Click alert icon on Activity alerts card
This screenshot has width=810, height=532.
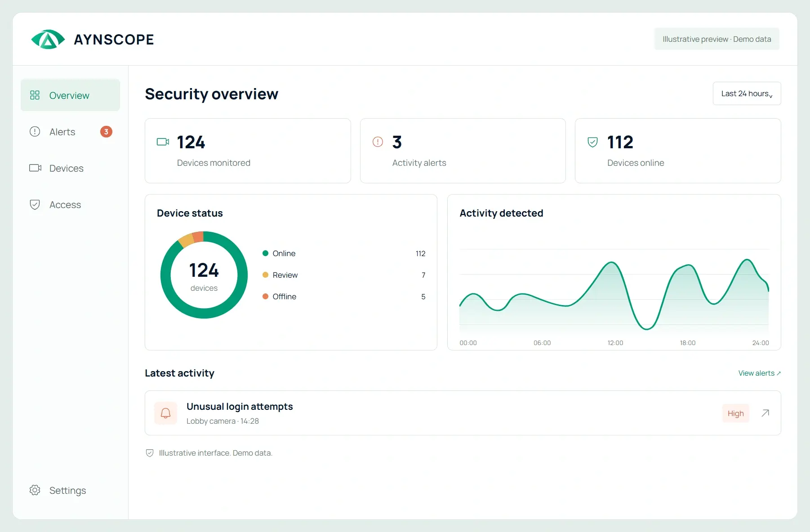(x=378, y=142)
